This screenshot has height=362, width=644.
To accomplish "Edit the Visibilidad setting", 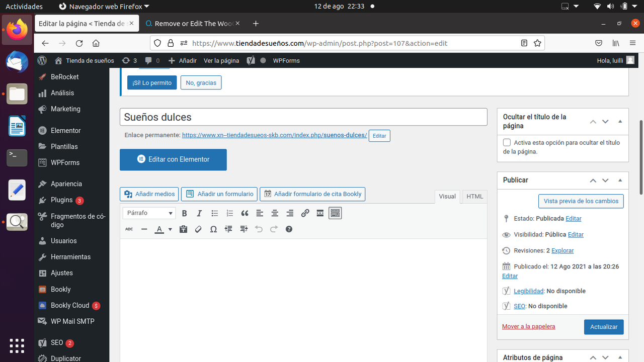I will 576,235.
